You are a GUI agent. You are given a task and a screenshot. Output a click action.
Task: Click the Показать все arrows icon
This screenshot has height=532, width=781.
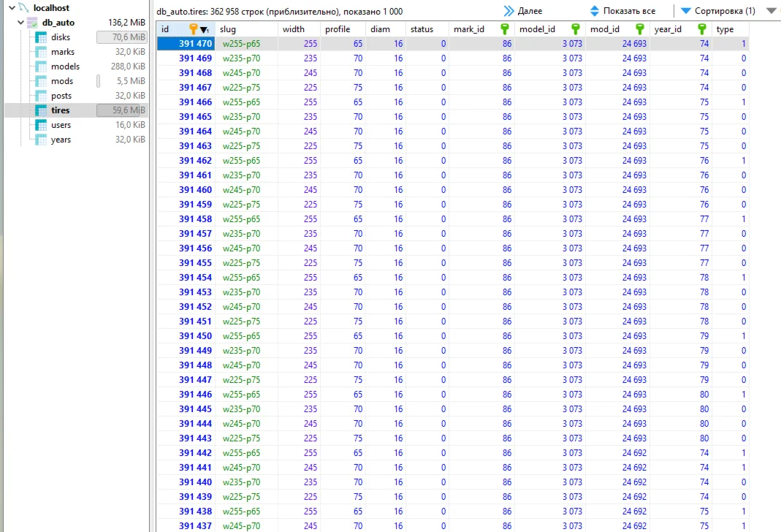pos(594,11)
